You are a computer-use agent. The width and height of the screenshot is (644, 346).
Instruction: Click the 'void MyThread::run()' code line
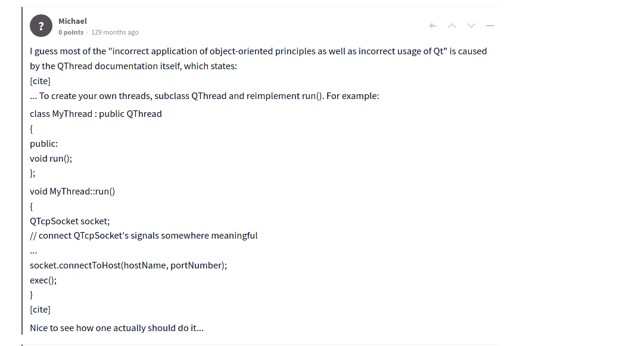(x=72, y=191)
